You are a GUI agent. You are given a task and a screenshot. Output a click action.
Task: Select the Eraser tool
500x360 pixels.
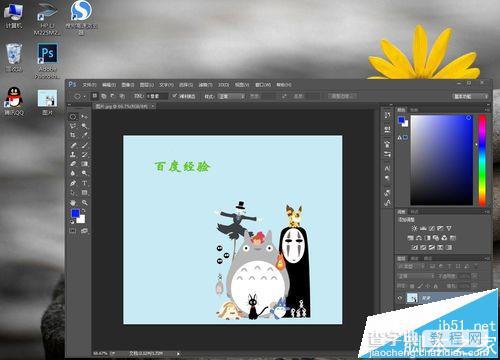pyautogui.click(x=73, y=164)
